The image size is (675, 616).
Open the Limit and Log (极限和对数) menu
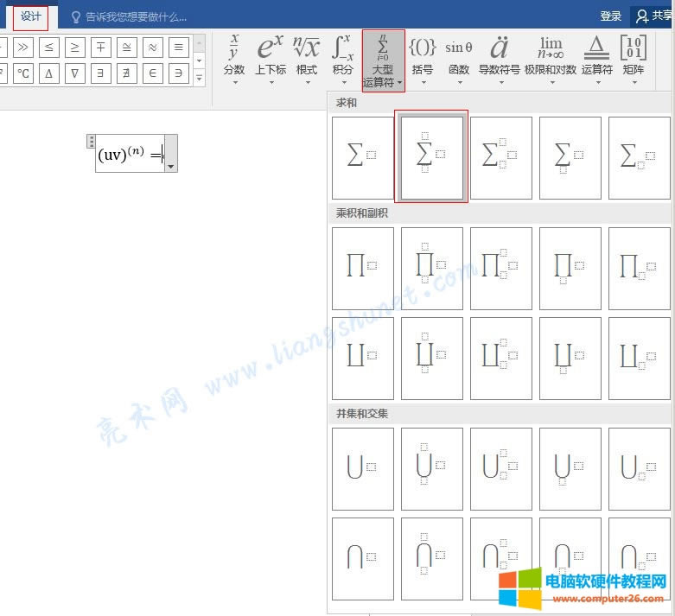tap(550, 57)
